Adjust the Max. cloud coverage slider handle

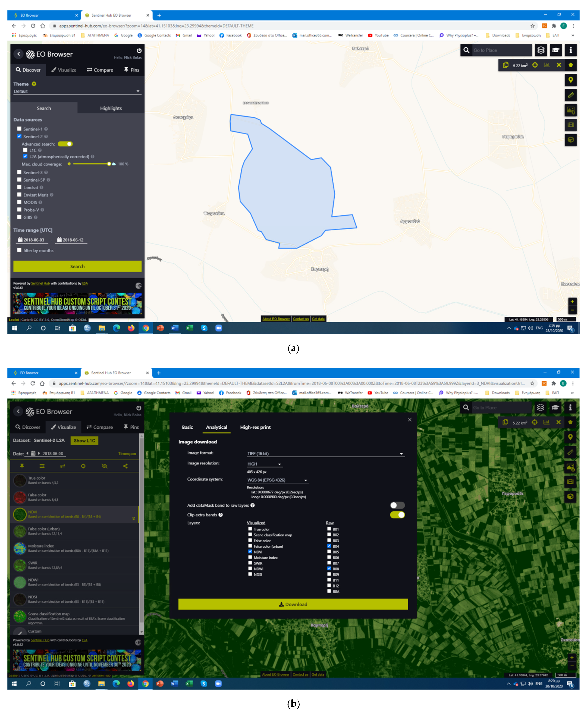coord(109,164)
